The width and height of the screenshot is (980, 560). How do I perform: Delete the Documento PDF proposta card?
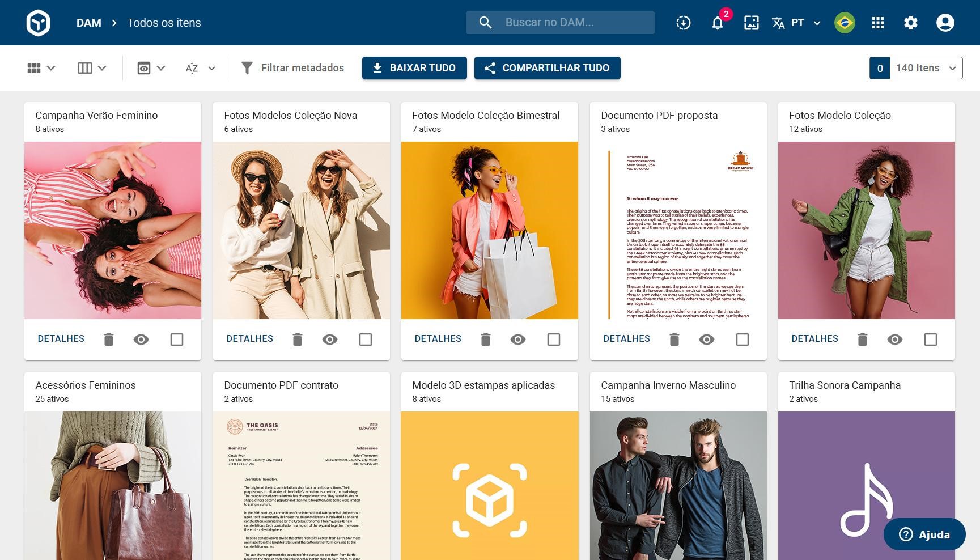point(674,340)
